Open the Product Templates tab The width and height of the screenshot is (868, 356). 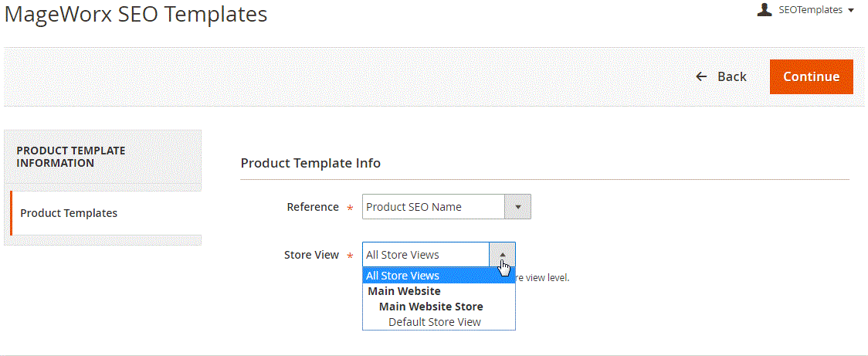pyautogui.click(x=105, y=212)
